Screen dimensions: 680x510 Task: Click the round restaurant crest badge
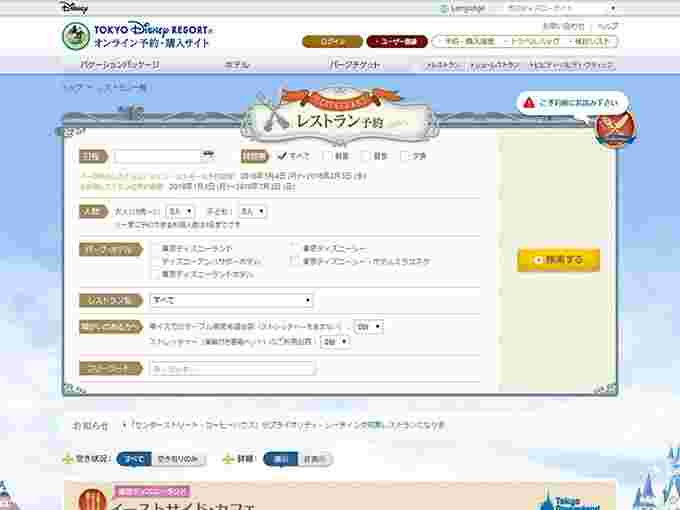point(615,129)
